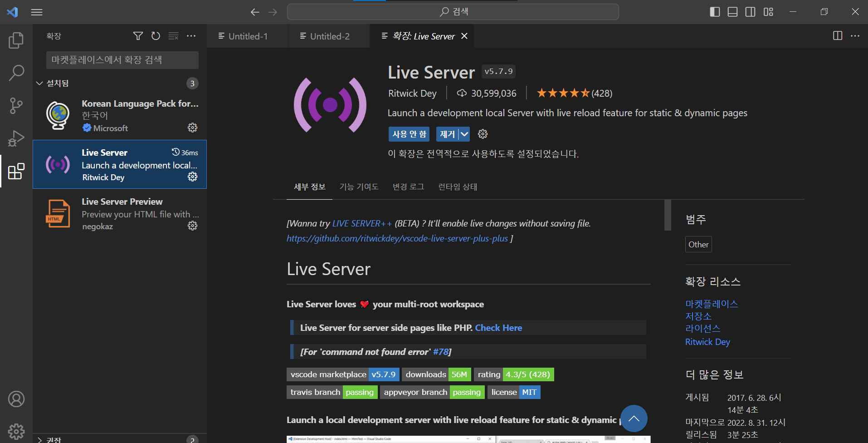Filter extensions with funnel icon
The width and height of the screenshot is (868, 443).
pos(138,36)
